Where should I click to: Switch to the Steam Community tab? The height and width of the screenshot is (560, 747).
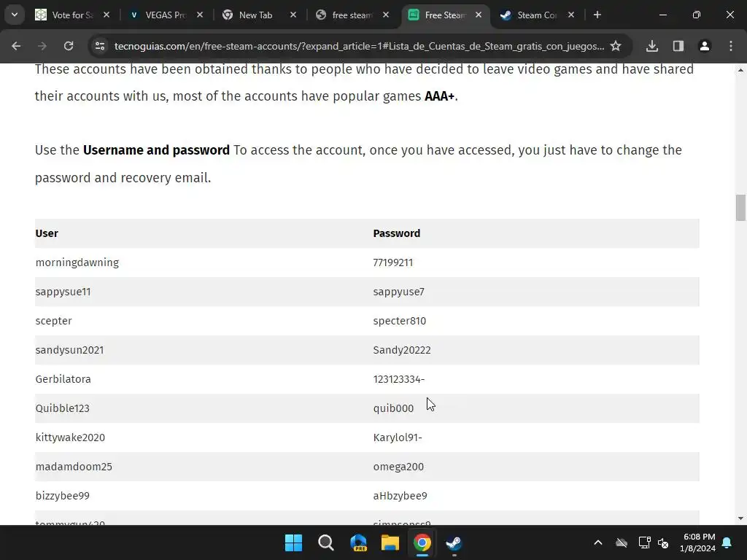pyautogui.click(x=538, y=15)
